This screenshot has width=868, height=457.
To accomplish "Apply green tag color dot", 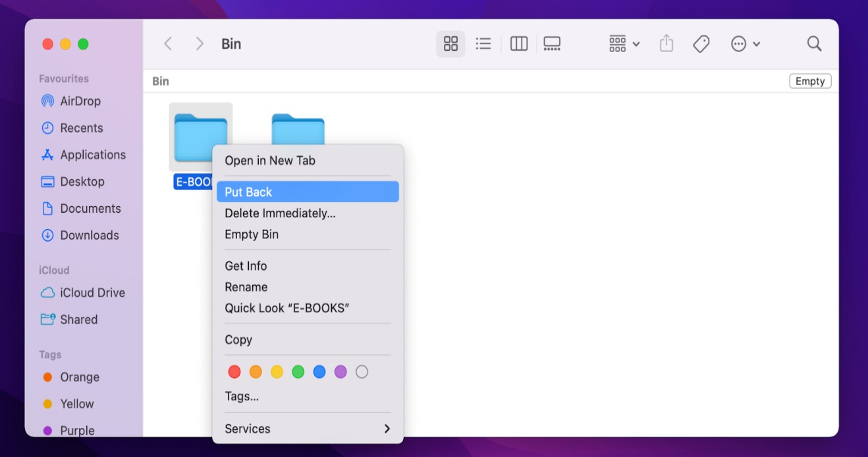I will 298,372.
